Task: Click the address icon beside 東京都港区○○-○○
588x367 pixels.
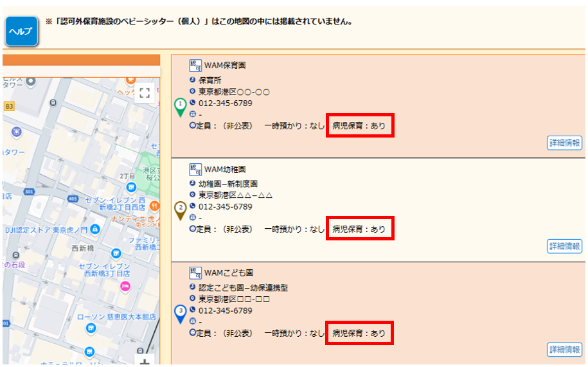Action: pos(192,91)
